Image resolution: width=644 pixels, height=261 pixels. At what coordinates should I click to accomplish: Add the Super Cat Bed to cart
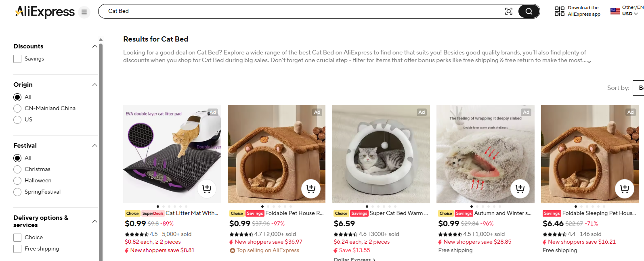coord(415,188)
